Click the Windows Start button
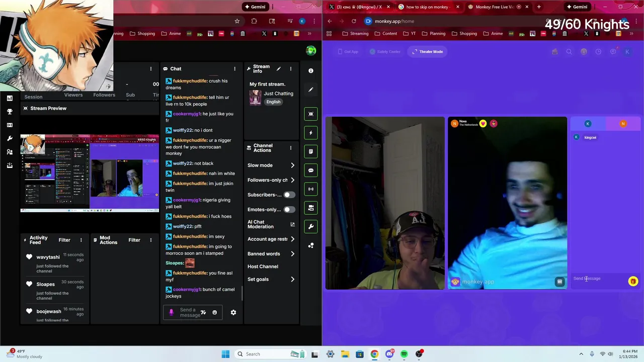Screen dimensions: 644x362 click(x=225, y=354)
